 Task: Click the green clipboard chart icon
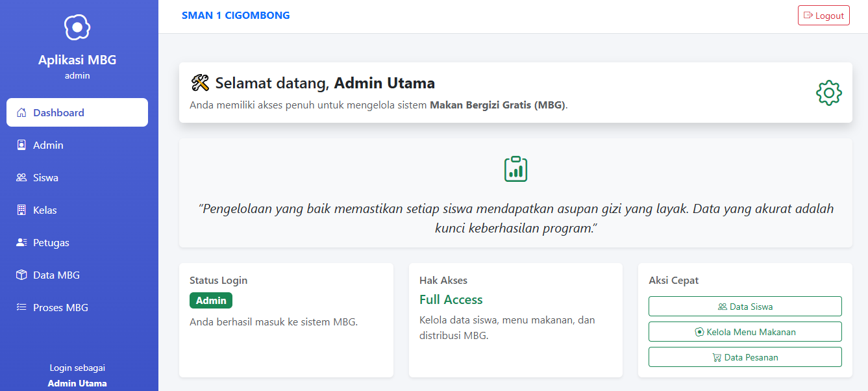point(515,169)
